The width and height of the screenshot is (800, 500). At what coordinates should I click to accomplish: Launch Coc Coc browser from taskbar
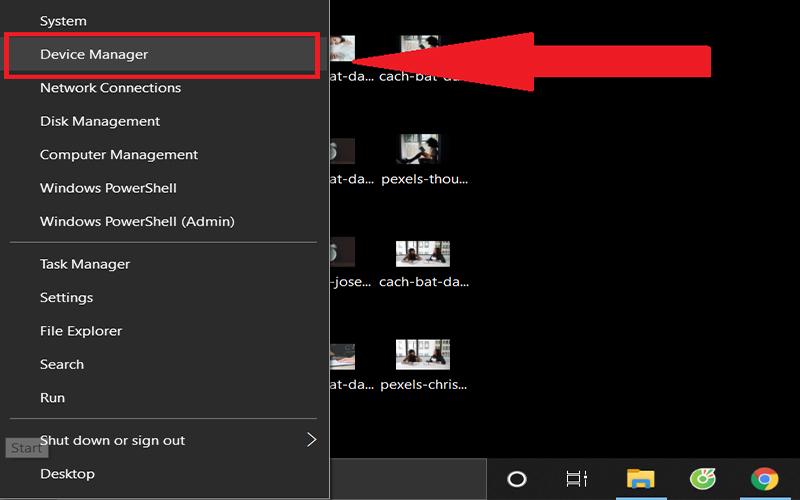click(x=703, y=479)
